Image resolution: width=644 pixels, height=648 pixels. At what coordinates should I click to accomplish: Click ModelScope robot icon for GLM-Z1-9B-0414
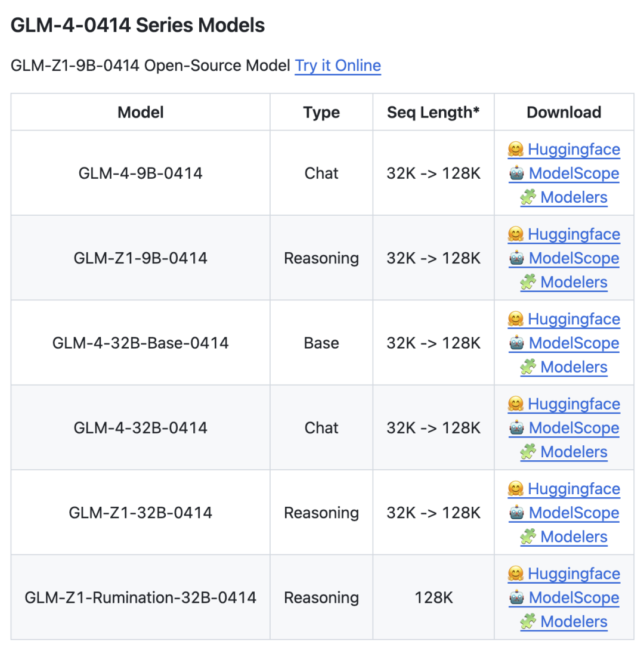(x=516, y=258)
